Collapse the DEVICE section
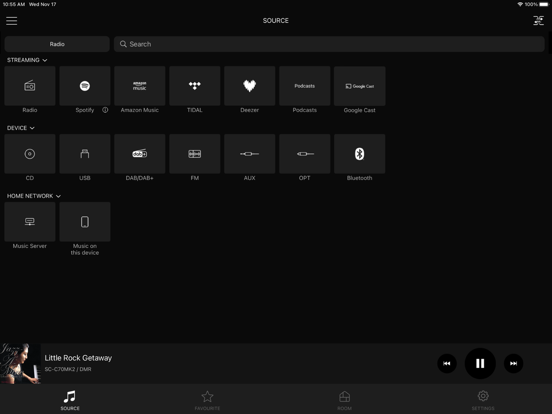552x414 pixels. (x=21, y=128)
